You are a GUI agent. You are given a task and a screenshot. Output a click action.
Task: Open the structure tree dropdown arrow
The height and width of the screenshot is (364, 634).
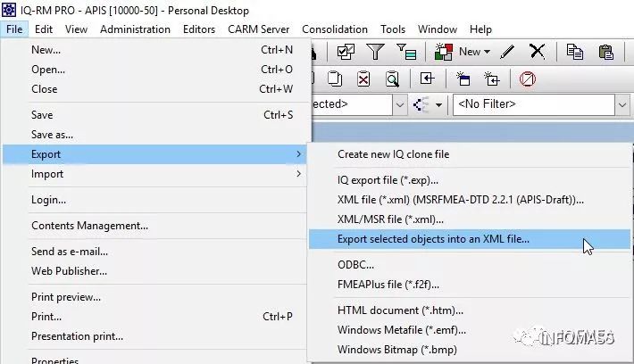coord(438,105)
